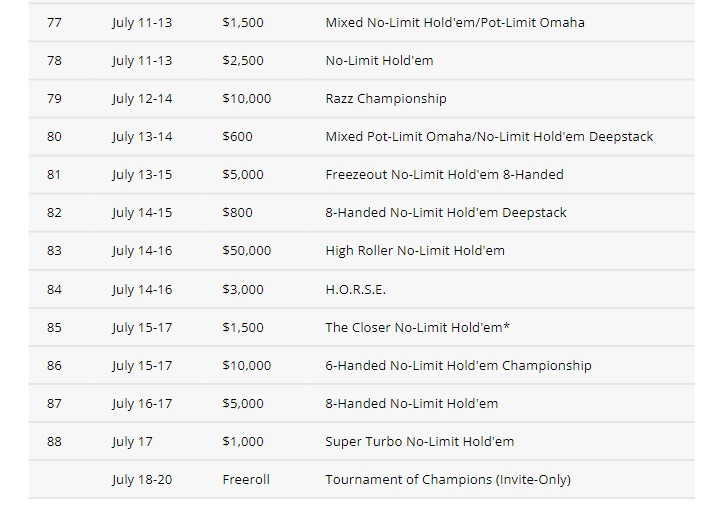This screenshot has width=720, height=508.
Task: Select 8-Handed No-Limit Hold'em Deepstack event
Action: tap(445, 213)
